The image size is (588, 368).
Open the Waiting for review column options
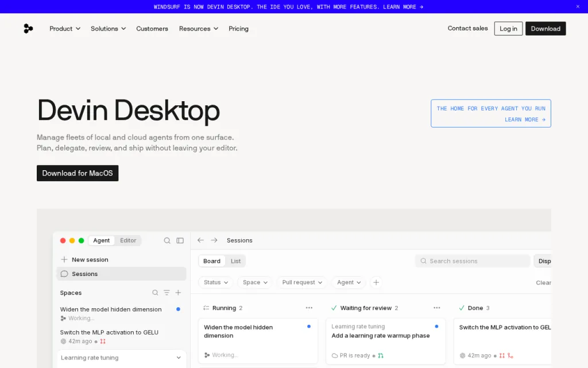tap(437, 308)
